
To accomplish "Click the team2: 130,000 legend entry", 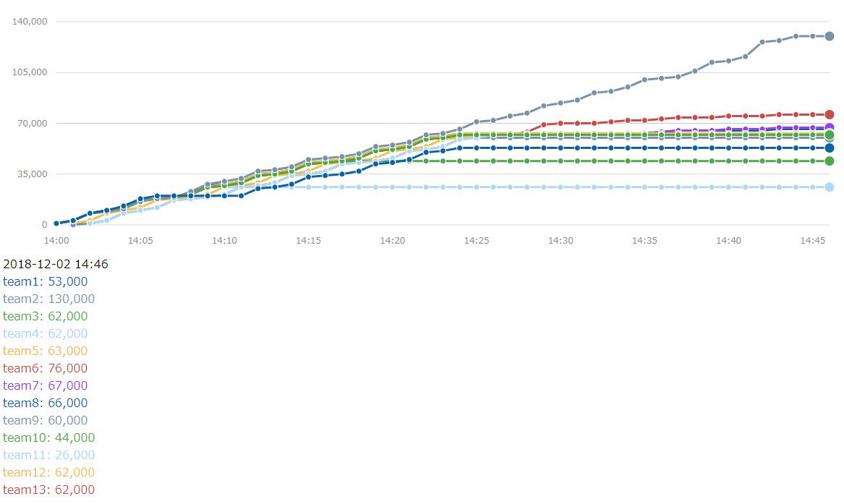I will click(49, 299).
